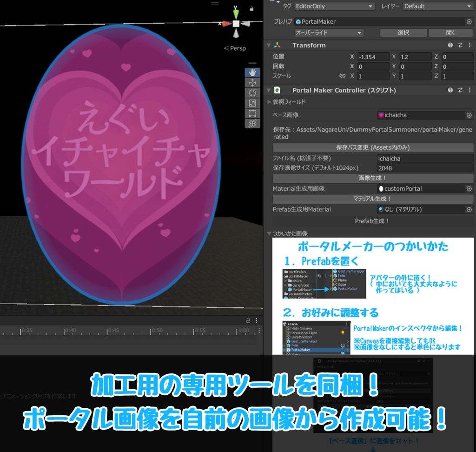Open Portal Maker Controller help reference
This screenshot has width=476, height=452.
coord(450,90)
